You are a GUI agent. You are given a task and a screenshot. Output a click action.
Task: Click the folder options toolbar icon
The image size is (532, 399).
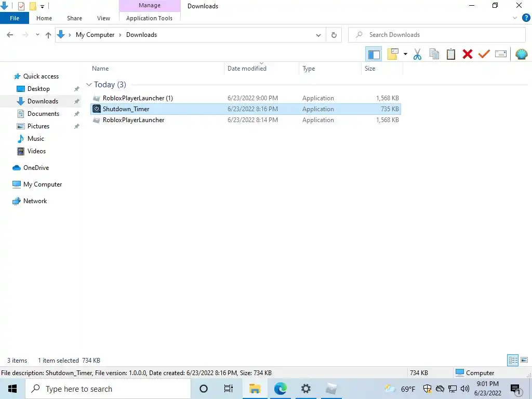[393, 54]
